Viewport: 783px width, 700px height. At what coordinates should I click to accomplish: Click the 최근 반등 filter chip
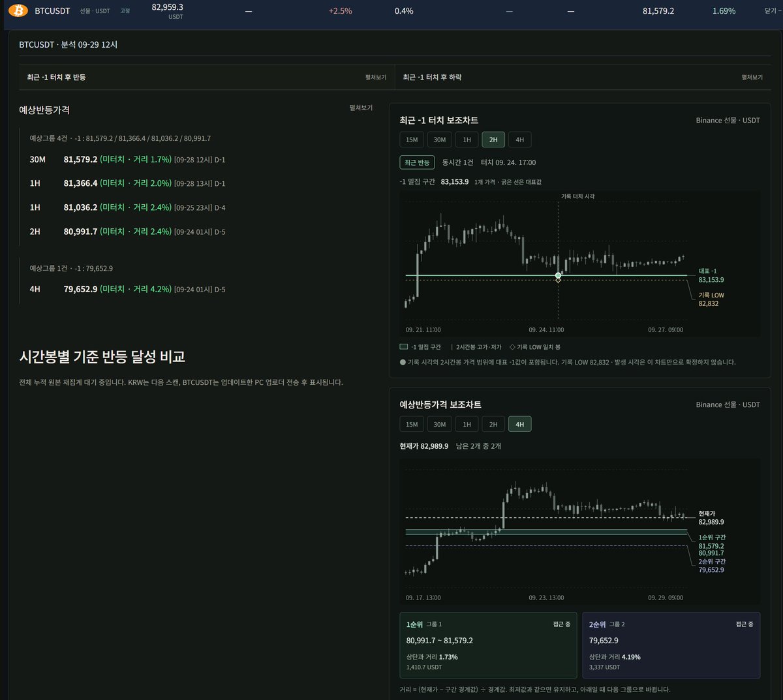point(417,162)
